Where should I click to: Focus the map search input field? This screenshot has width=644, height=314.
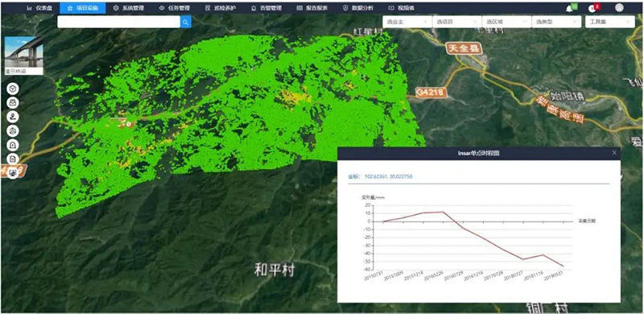pos(118,22)
